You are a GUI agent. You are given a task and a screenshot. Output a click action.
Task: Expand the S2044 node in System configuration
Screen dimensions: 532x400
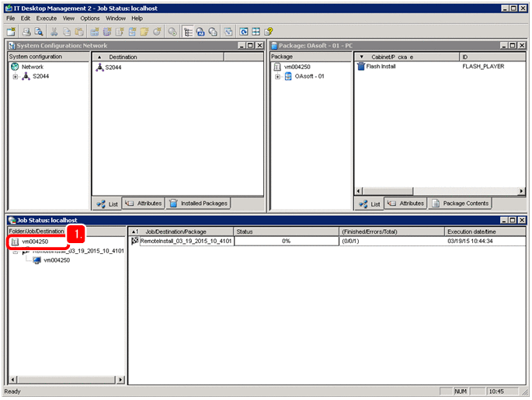pos(16,76)
